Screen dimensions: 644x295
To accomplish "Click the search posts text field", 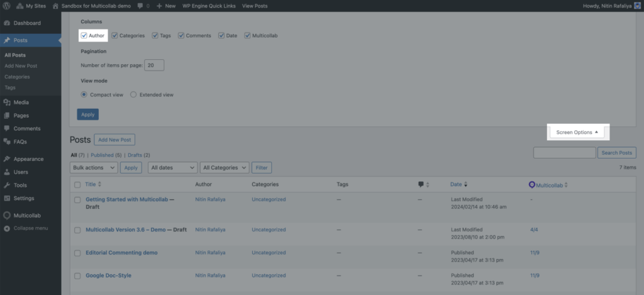I will click(564, 153).
